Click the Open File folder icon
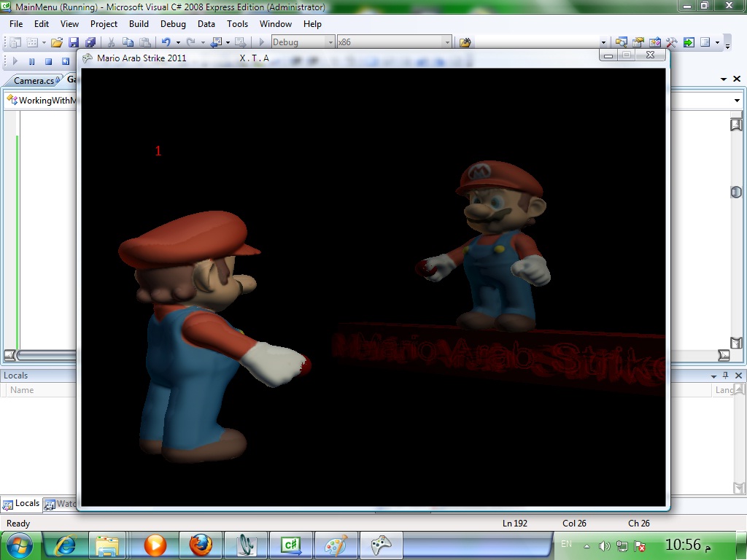The image size is (747, 560). 57,42
